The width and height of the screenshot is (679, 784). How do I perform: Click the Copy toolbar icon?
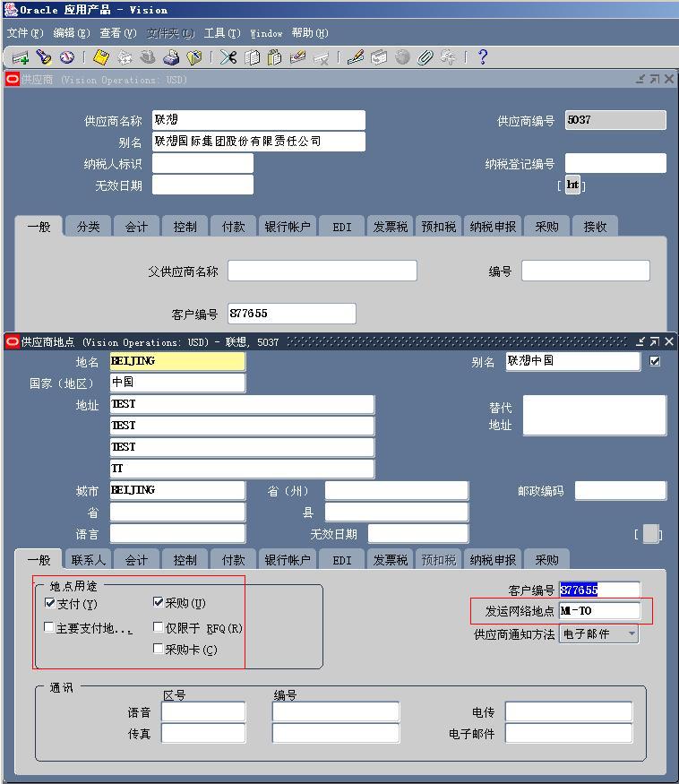[252, 57]
